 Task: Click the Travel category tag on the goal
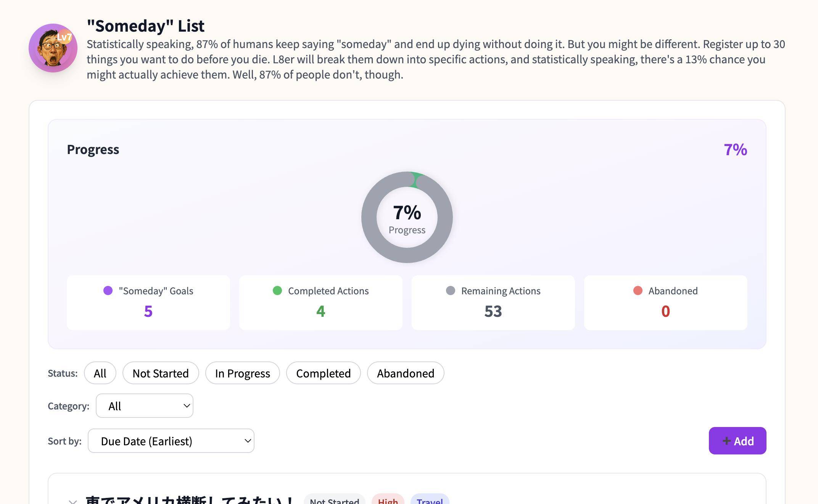(x=430, y=501)
